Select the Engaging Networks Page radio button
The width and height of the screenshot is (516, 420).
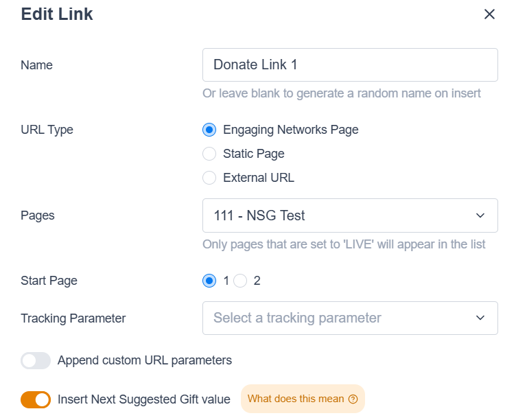coord(210,130)
